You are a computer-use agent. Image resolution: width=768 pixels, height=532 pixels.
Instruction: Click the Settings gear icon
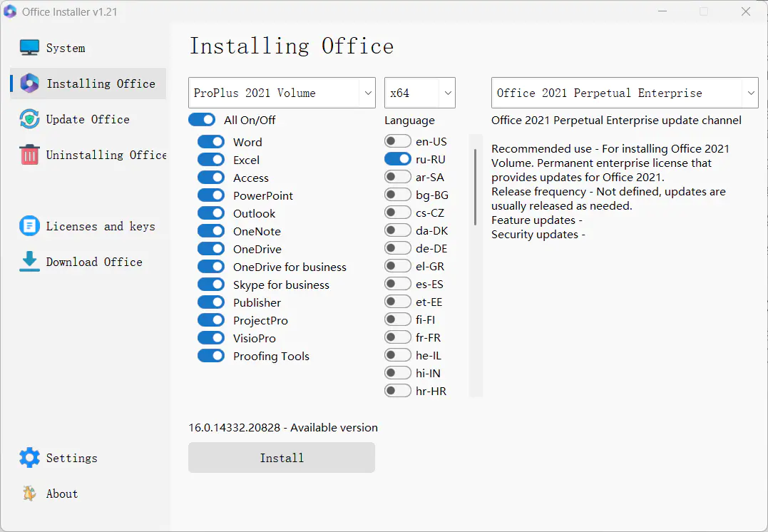coord(29,458)
